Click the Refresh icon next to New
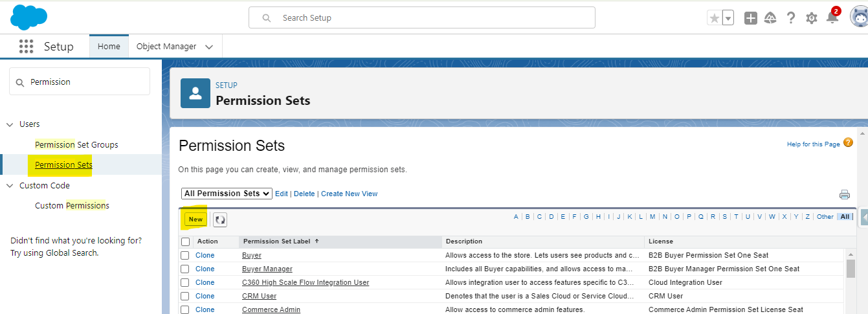This screenshot has height=314, width=868. coord(220,220)
